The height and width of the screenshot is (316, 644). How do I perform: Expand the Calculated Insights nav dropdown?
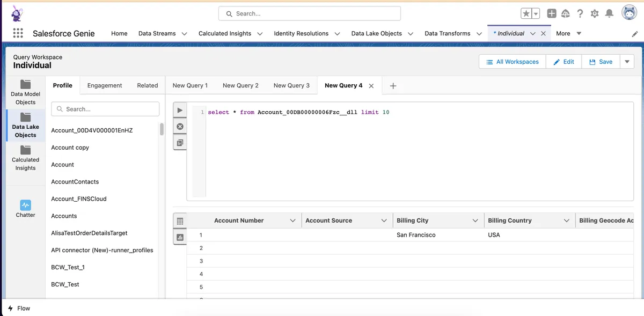point(260,33)
